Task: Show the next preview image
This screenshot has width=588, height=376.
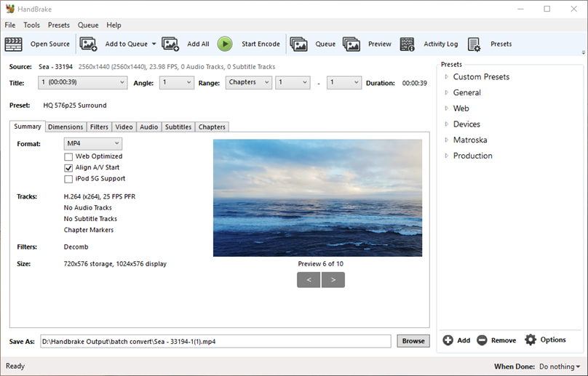Action: tap(333, 280)
